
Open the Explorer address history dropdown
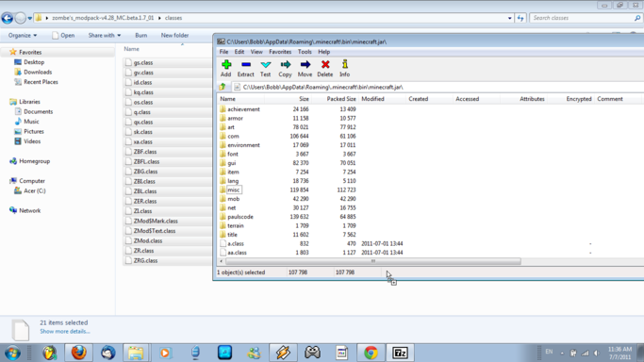(x=510, y=18)
